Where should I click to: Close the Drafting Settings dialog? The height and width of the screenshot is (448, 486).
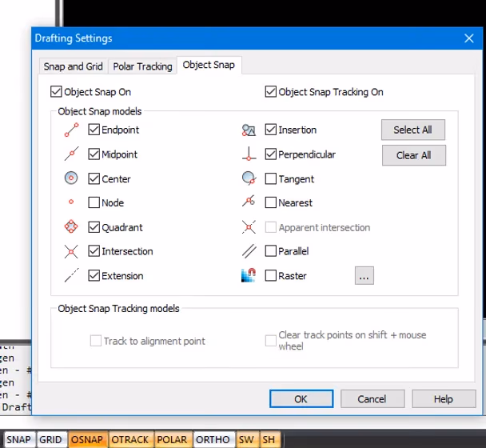469,38
